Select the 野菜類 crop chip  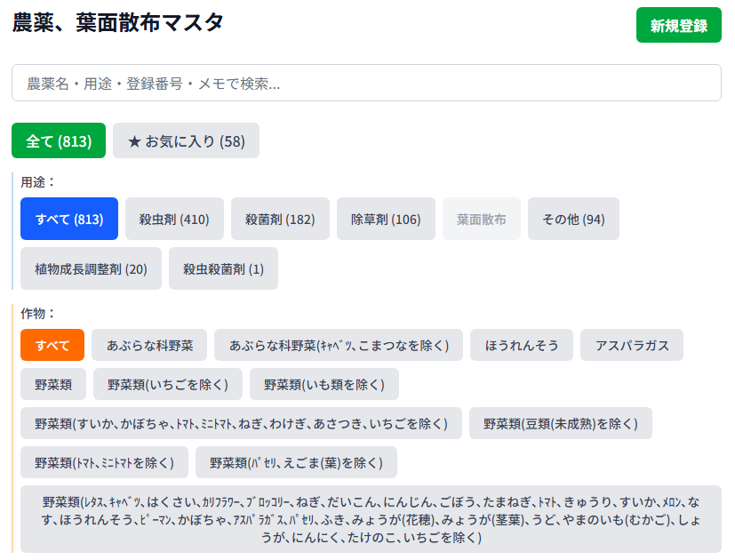(x=53, y=384)
